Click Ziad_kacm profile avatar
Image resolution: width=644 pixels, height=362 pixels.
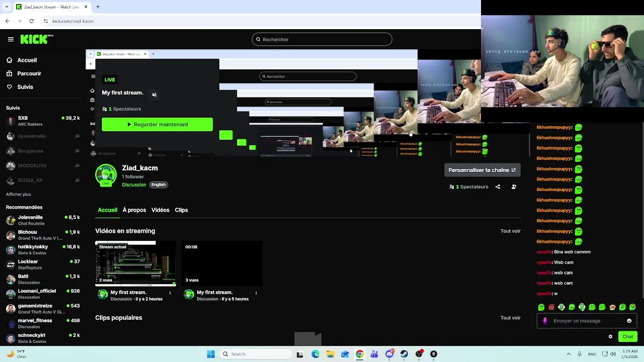[106, 174]
